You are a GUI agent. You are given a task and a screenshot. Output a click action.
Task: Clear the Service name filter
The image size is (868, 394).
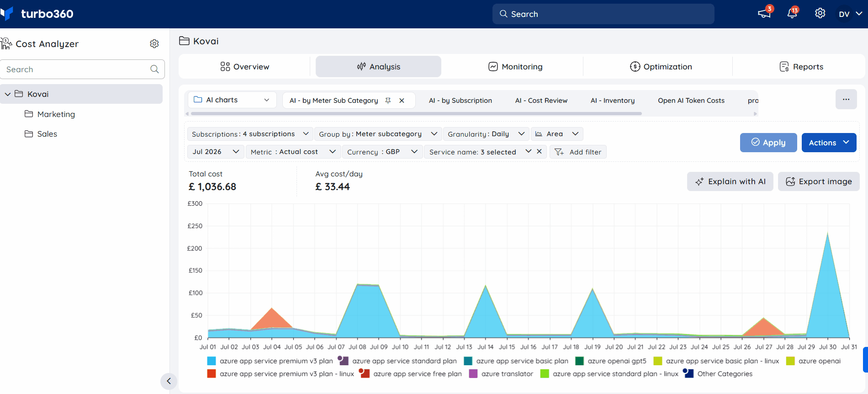click(540, 151)
